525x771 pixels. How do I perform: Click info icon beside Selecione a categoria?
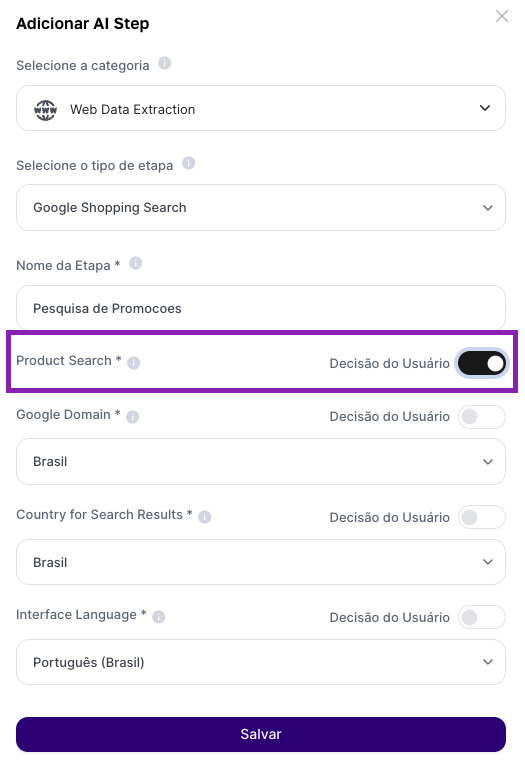tap(164, 63)
